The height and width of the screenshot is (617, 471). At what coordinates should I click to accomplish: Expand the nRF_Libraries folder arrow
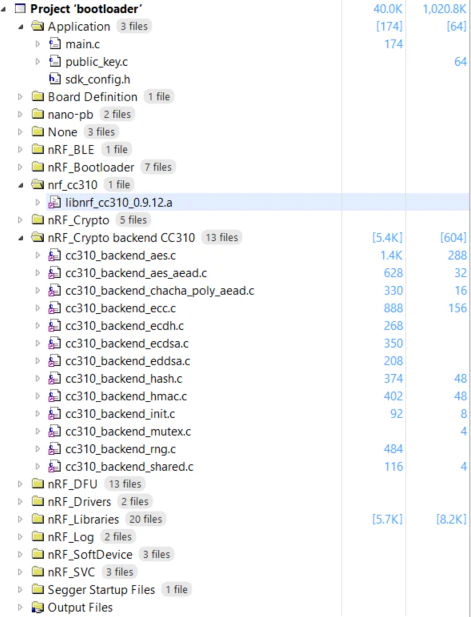click(20, 519)
